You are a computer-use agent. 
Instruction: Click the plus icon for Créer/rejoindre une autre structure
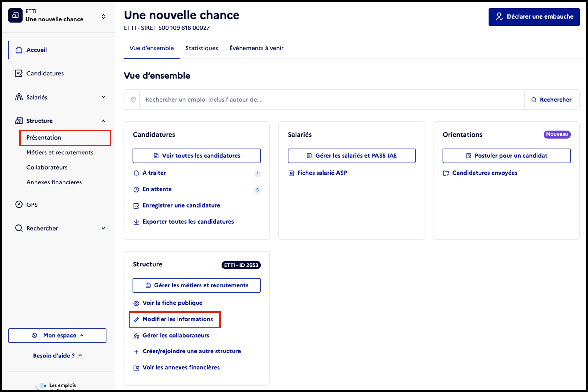[x=136, y=352]
